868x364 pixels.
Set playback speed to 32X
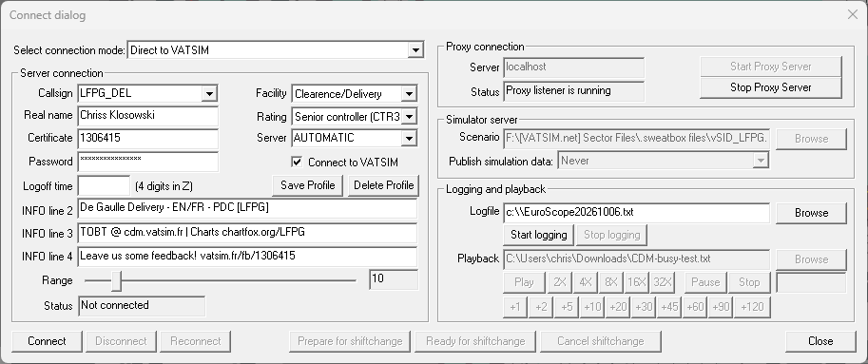click(663, 282)
